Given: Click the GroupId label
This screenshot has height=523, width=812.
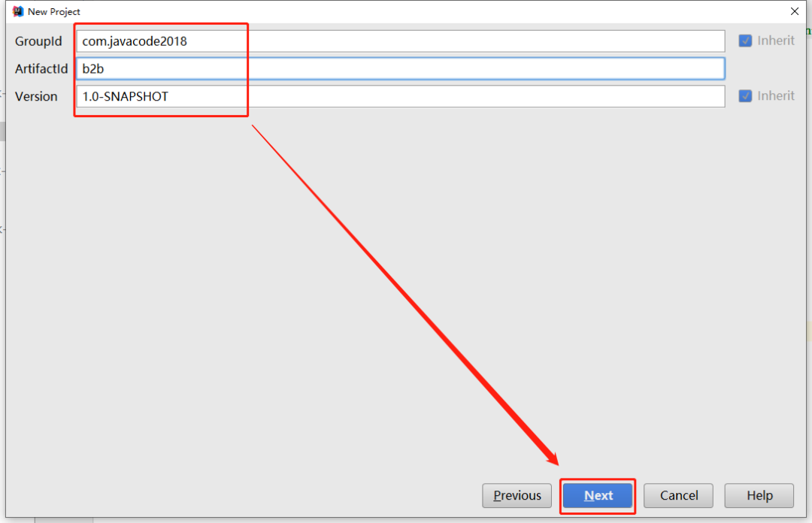Looking at the screenshot, I should point(38,41).
